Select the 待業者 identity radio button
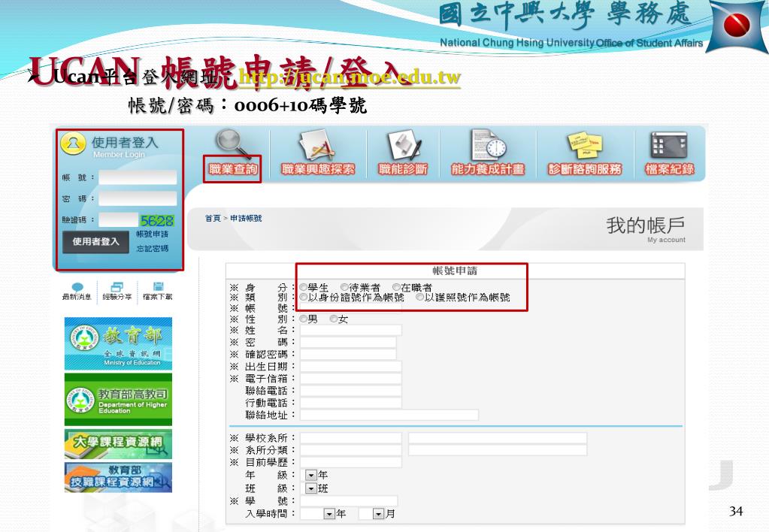Viewport: 769px width, 532px height. click(x=344, y=287)
